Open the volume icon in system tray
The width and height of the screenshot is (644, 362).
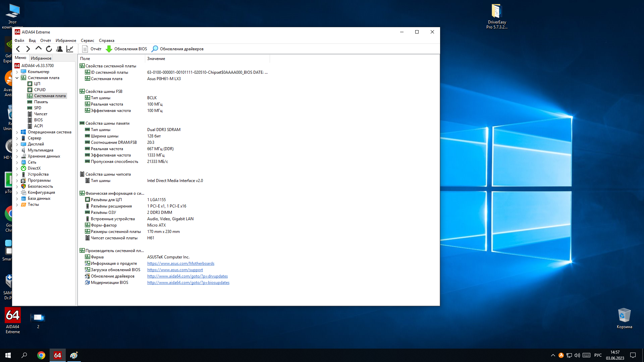point(577,355)
